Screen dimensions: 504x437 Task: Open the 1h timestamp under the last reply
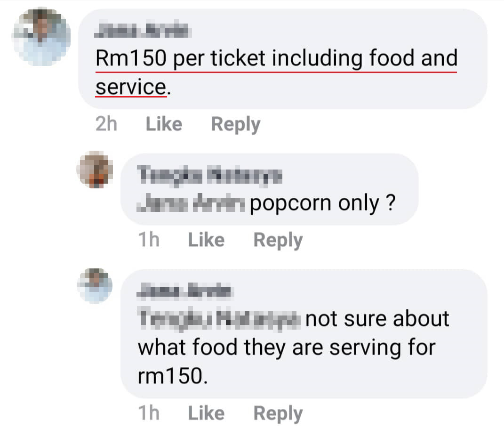(149, 413)
